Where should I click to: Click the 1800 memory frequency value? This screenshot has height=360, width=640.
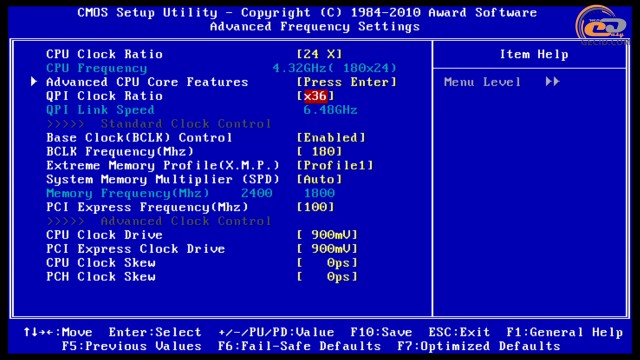(x=319, y=193)
